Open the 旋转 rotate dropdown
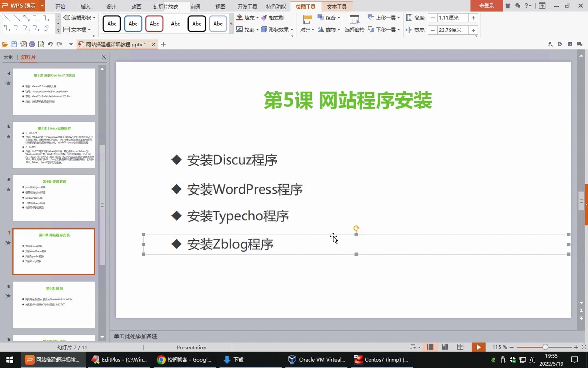Screen dimensions: 588x368 (x=329, y=30)
